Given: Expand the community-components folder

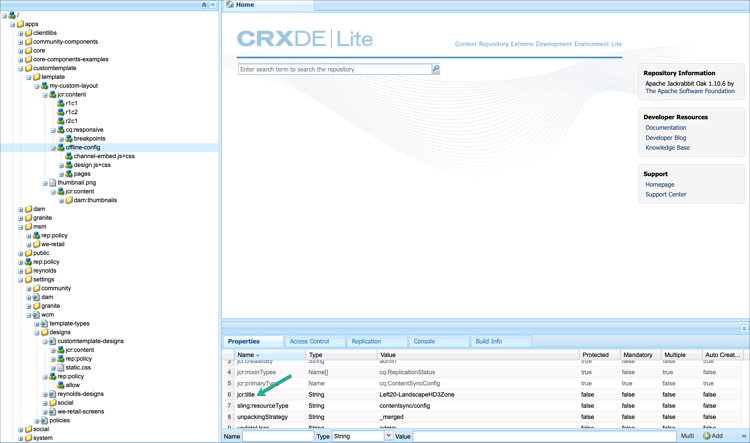Looking at the screenshot, I should [21, 42].
